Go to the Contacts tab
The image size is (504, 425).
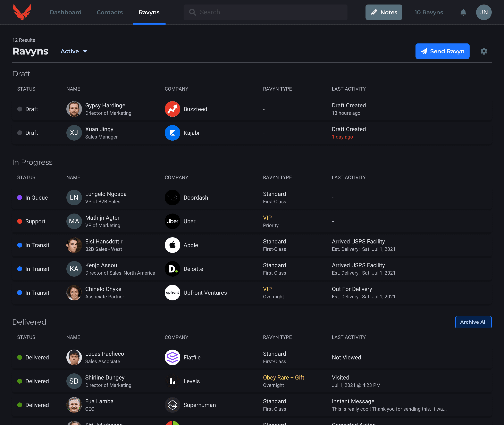(110, 12)
